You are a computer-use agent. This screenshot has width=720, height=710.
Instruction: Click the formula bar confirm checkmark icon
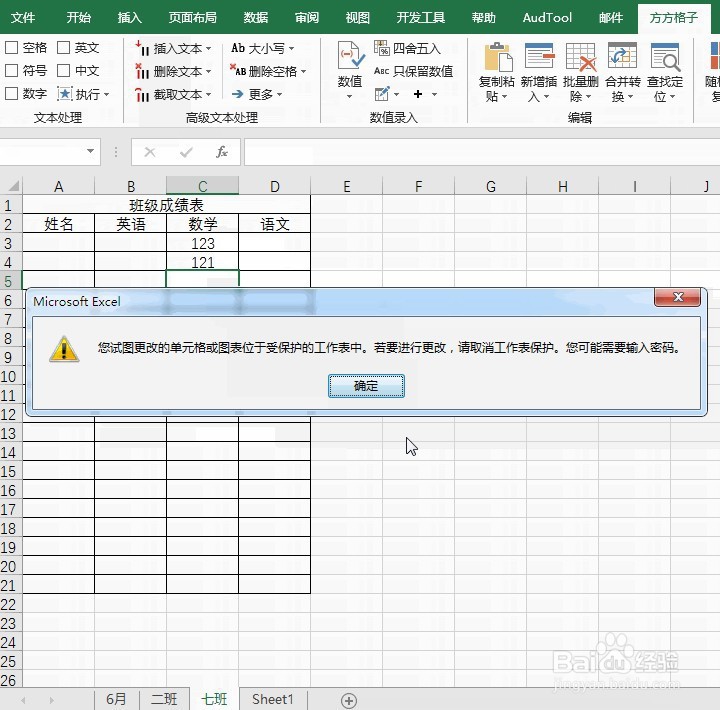coord(186,152)
